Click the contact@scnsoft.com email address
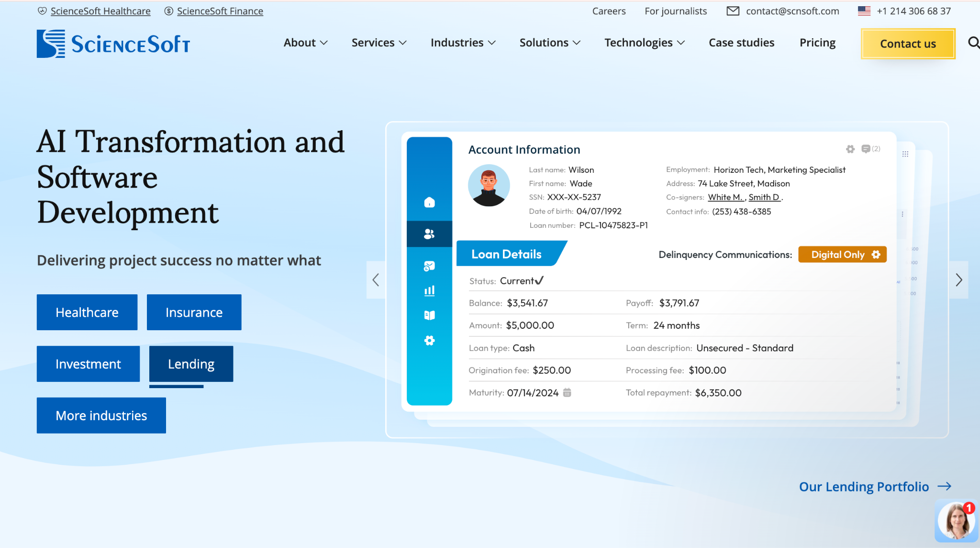The width and height of the screenshot is (980, 548). pos(792,11)
